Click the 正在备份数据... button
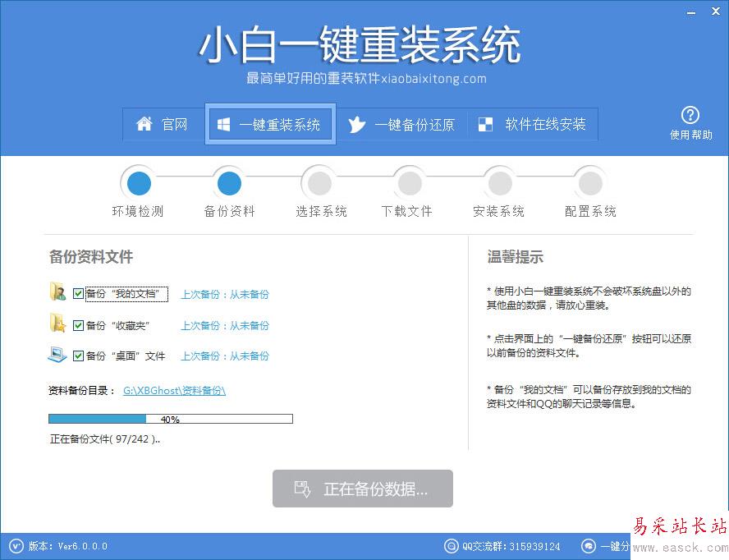 (363, 489)
